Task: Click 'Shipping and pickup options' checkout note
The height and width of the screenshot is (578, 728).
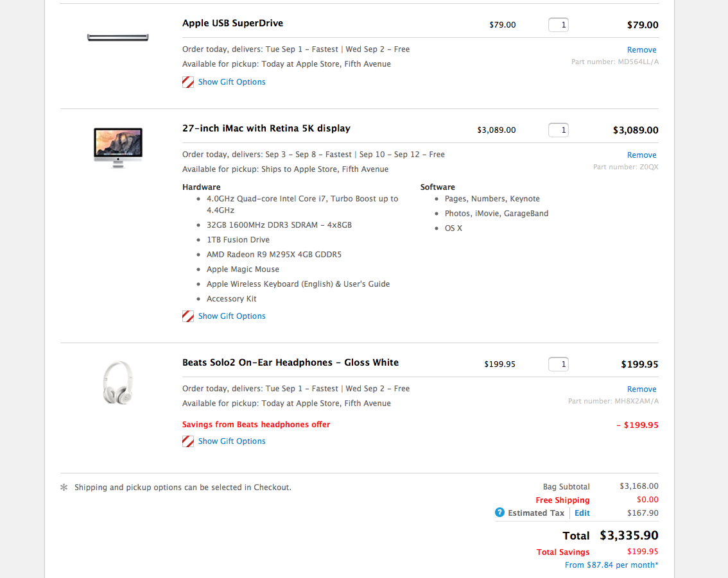Action: click(183, 488)
